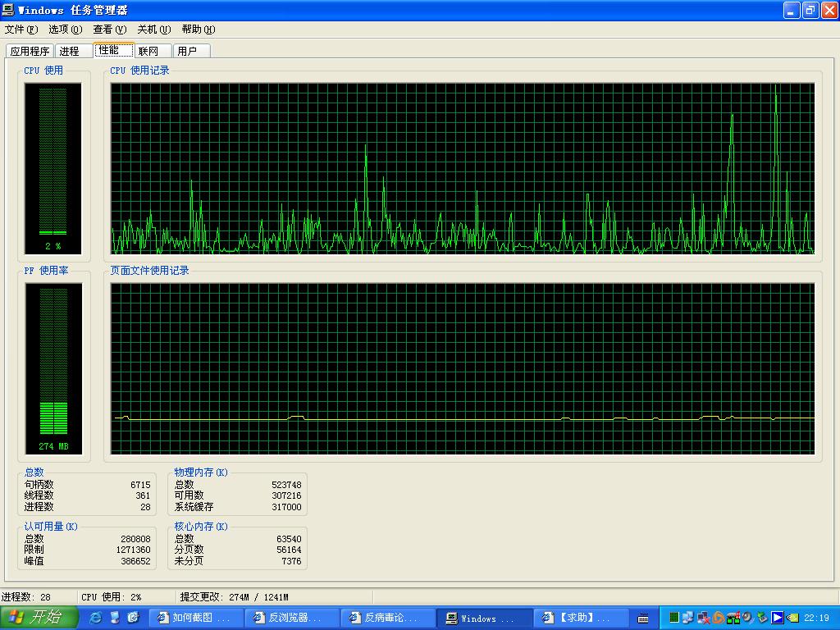Open Internet Explorer from quick launch
The width and height of the screenshot is (840, 630).
tap(96, 617)
